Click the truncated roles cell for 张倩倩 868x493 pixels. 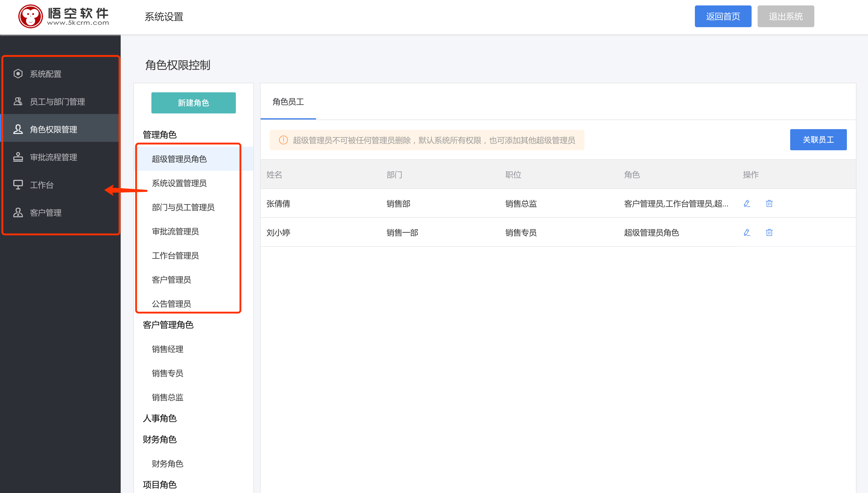pos(676,203)
